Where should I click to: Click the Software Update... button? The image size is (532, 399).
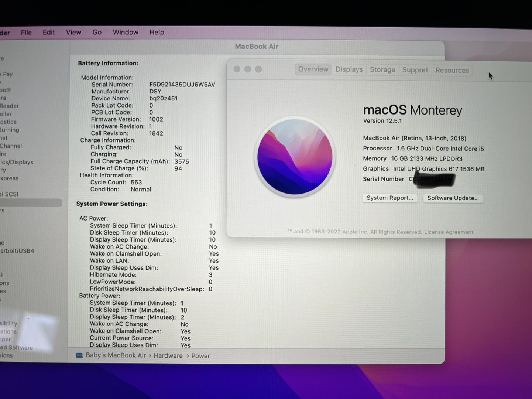(453, 198)
